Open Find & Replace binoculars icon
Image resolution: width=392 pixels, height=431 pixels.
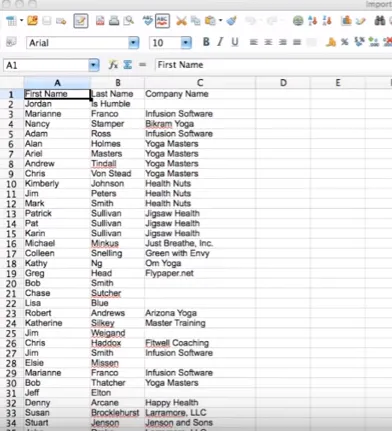pos(380,21)
